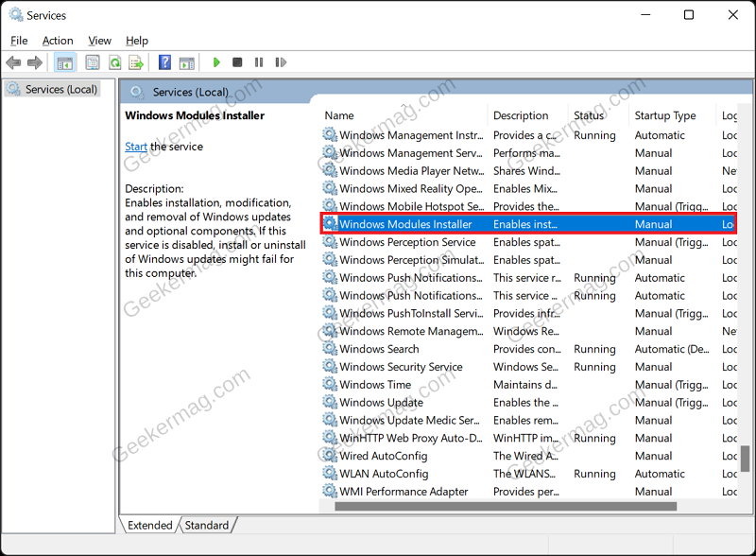Switch to the Standard tab
756x556 pixels.
pos(207,525)
